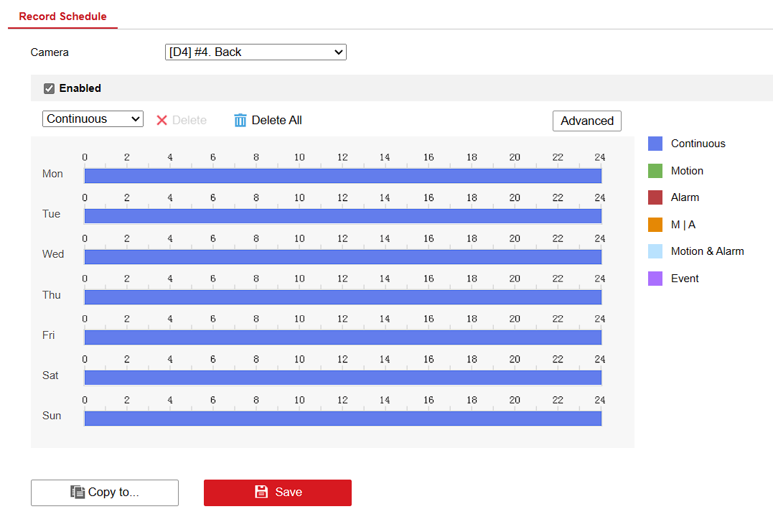The width and height of the screenshot is (773, 532).
Task: Select the M | A orange legend swatch
Action: 655,225
